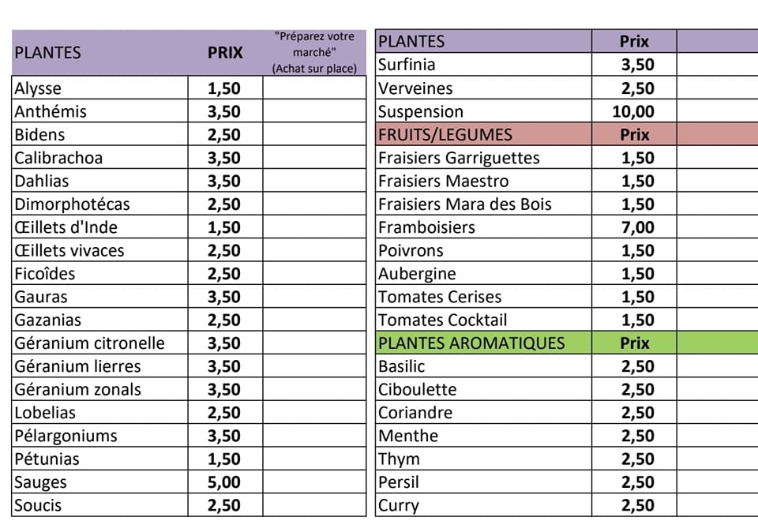This screenshot has height=532, width=758.
Task: Select the empty cell next to Soucis
Action: pyautogui.click(x=315, y=505)
